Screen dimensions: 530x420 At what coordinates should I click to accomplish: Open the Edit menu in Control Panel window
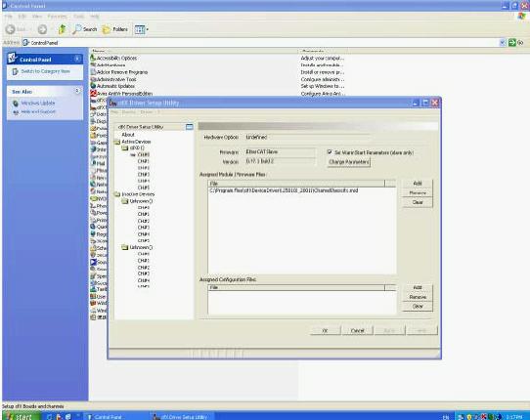(22, 17)
